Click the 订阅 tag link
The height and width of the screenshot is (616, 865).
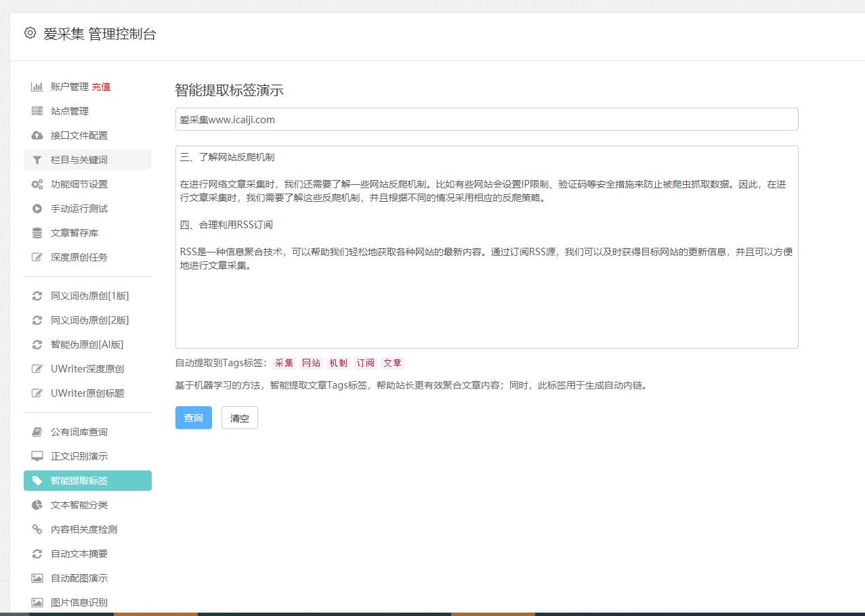(x=366, y=362)
